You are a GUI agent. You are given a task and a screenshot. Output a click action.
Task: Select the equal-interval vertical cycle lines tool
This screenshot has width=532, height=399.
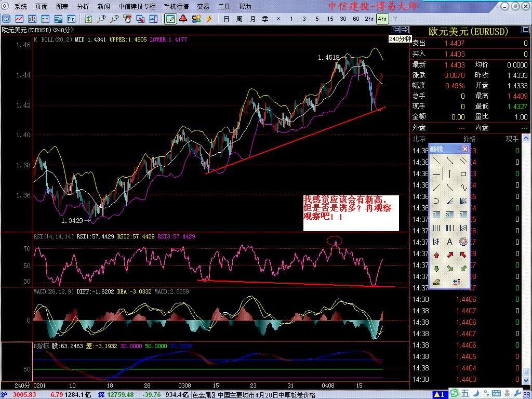[436, 229]
